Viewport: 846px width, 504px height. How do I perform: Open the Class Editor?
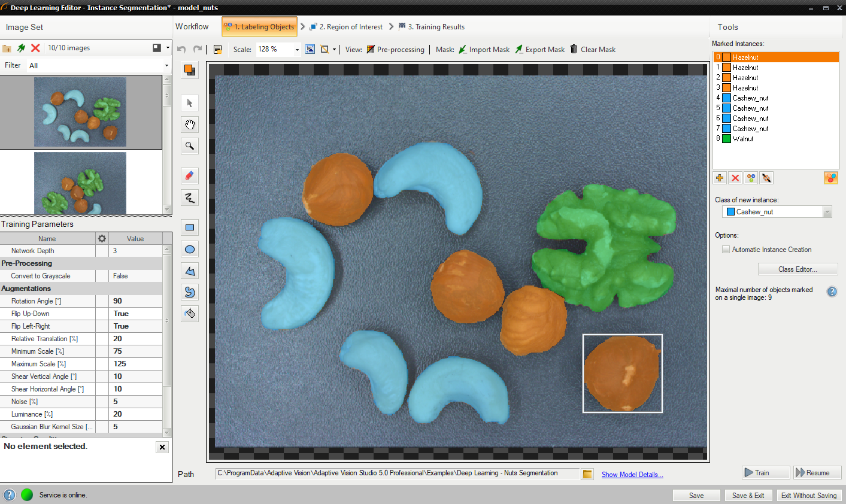(798, 269)
